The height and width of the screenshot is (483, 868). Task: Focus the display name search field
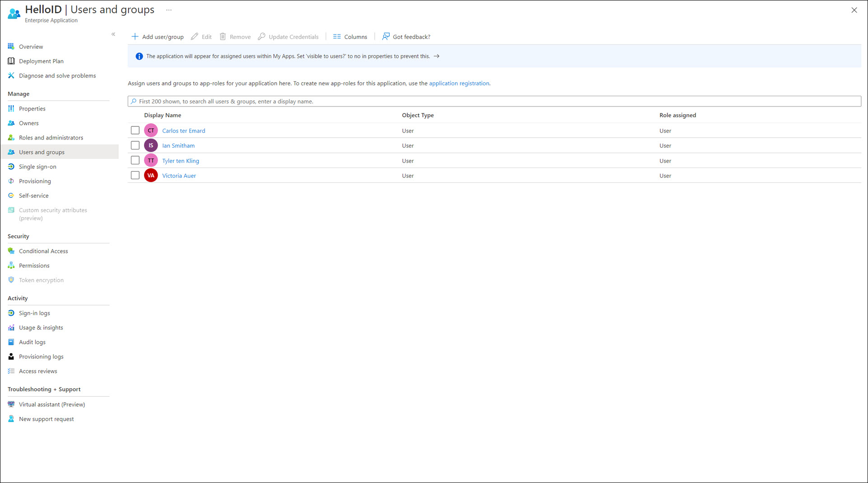(x=494, y=101)
